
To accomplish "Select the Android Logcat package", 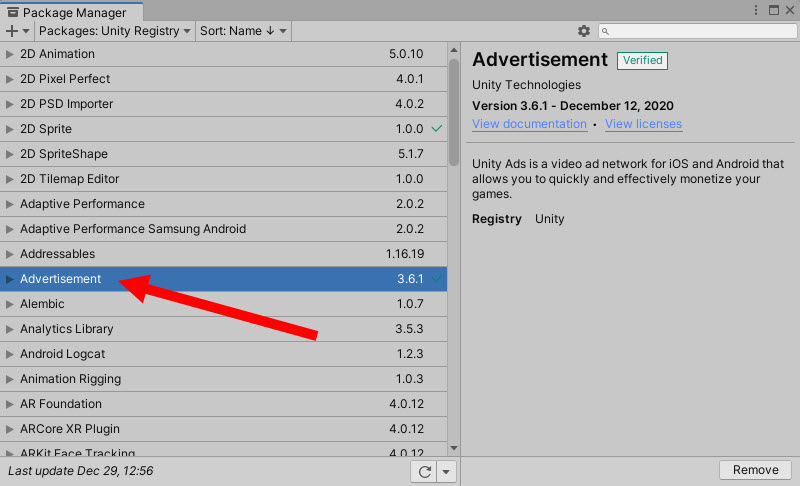I will pos(223,354).
